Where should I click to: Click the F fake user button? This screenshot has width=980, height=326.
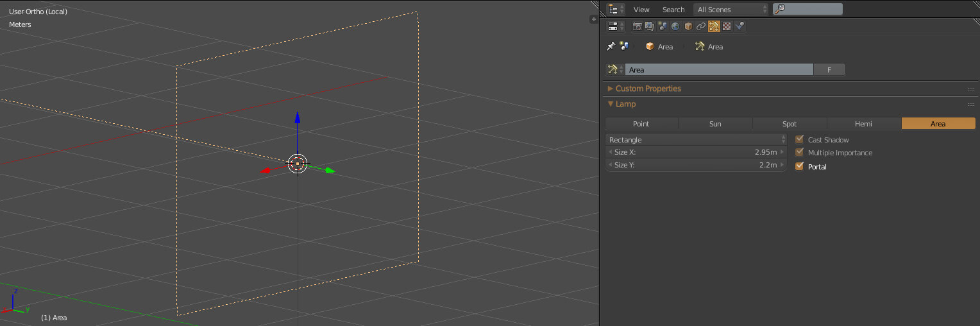[x=829, y=69]
